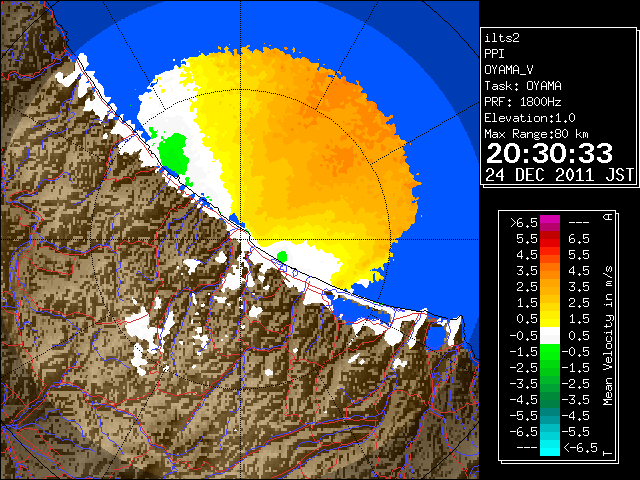
Task: Click the PRF: 1800Hz entry
Action: coord(523,102)
